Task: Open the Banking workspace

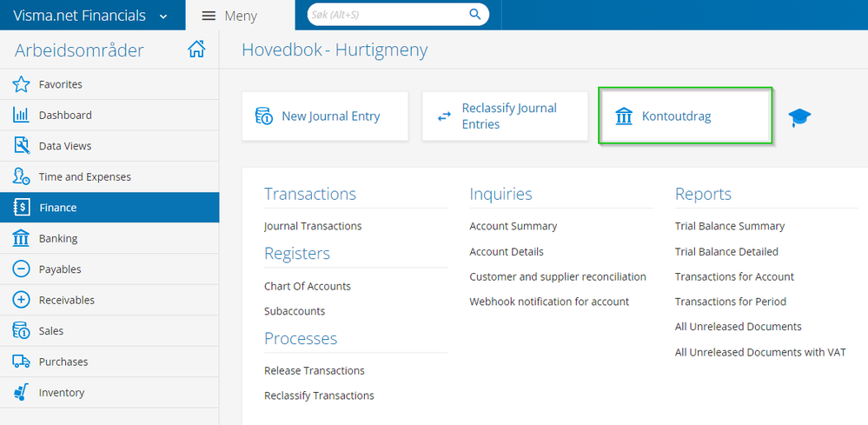Action: [109, 238]
